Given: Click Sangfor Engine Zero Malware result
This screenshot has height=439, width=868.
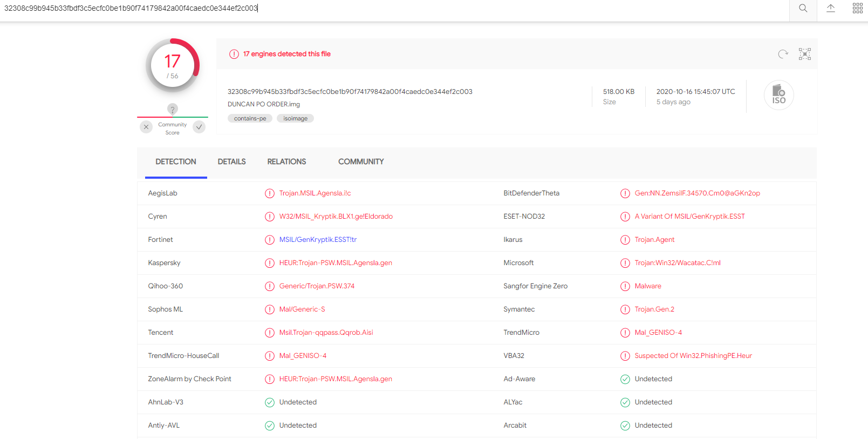Looking at the screenshot, I should [x=648, y=286].
